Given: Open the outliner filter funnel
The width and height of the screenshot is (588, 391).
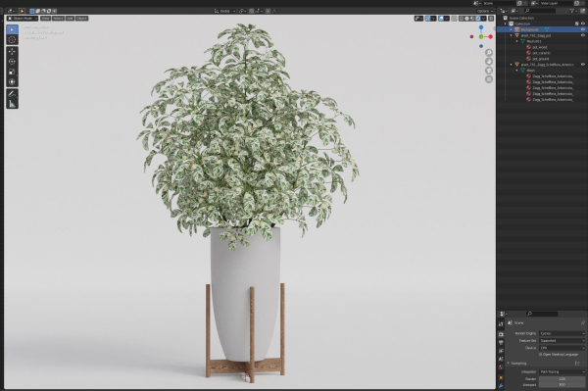Looking at the screenshot, I should 573,11.
